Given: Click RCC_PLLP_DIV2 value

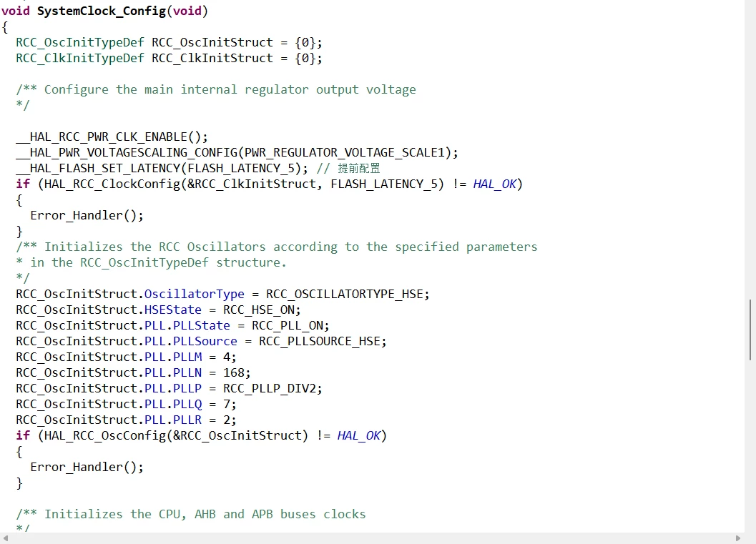Looking at the screenshot, I should 270,388.
